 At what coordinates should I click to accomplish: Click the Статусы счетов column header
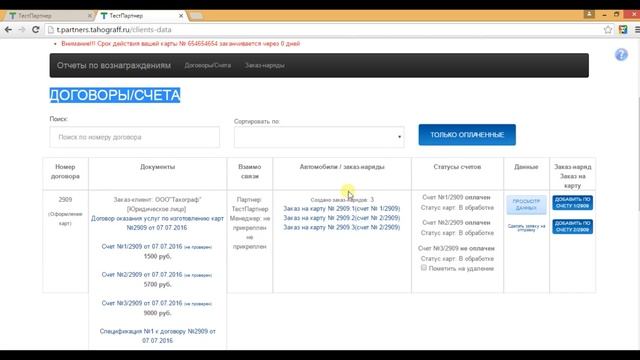[457, 167]
